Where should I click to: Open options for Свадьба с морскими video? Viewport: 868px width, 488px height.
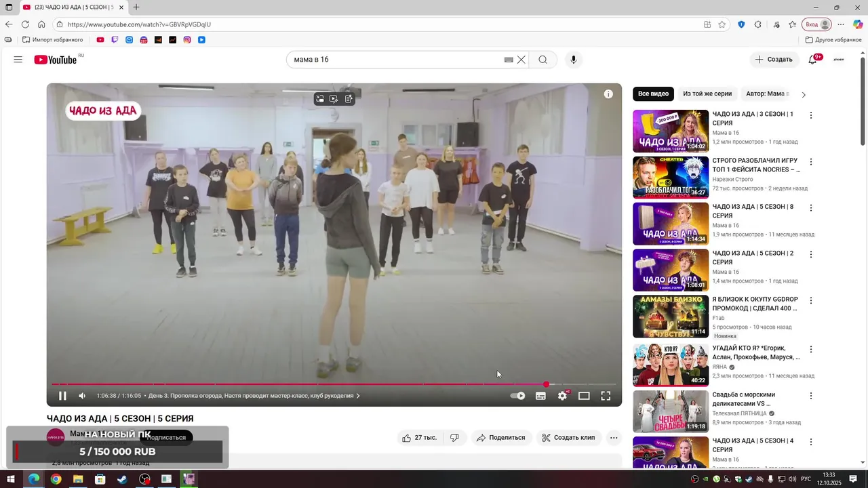(810, 396)
